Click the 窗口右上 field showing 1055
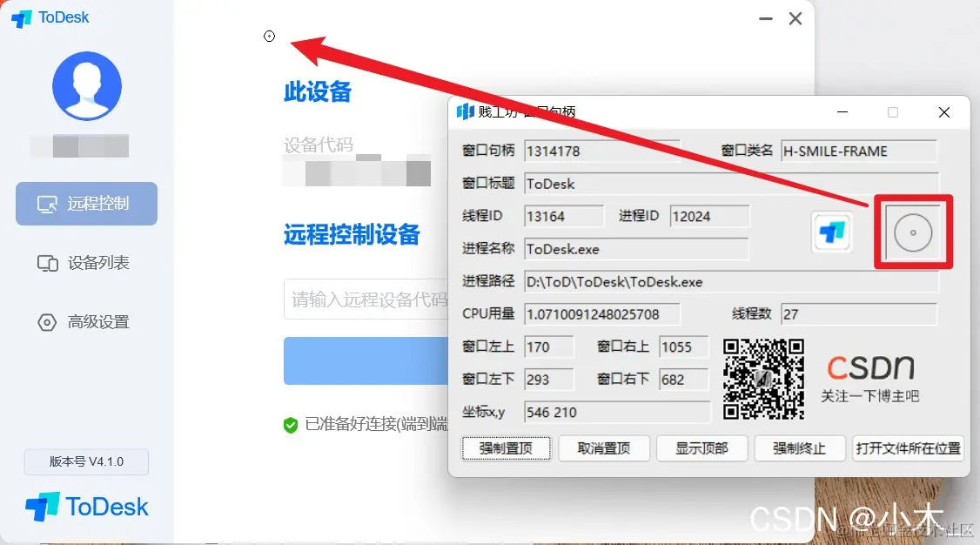The width and height of the screenshot is (980, 545). 684,347
